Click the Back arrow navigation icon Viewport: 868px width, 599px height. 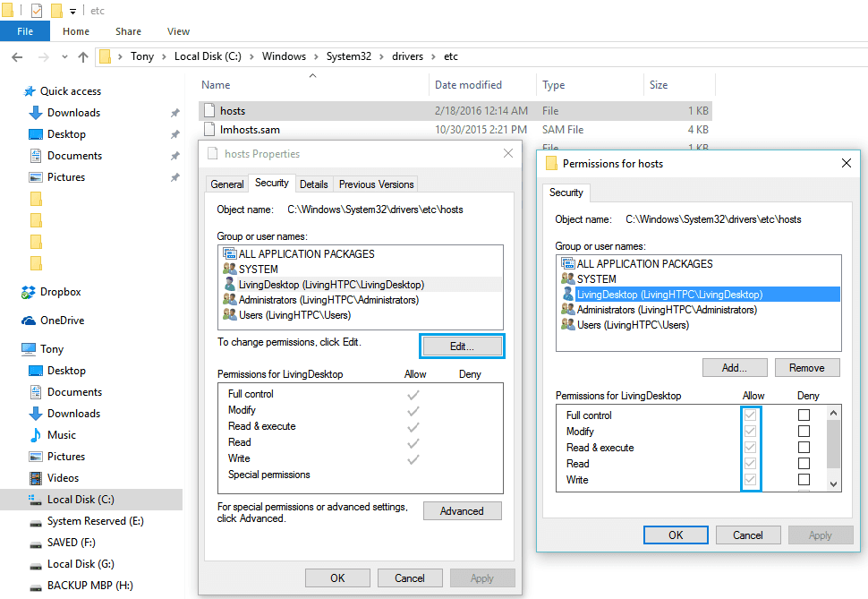[16, 56]
